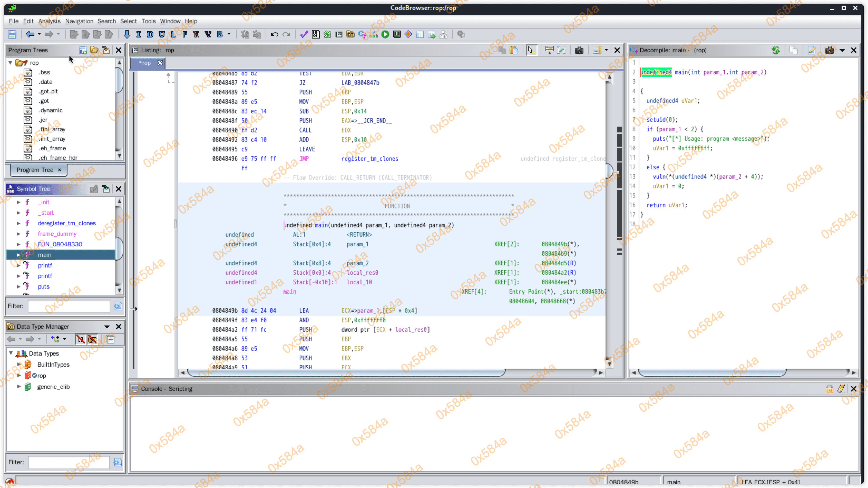The image size is (868, 488).
Task: Clear console with the eraser icon
Action: [841, 389]
